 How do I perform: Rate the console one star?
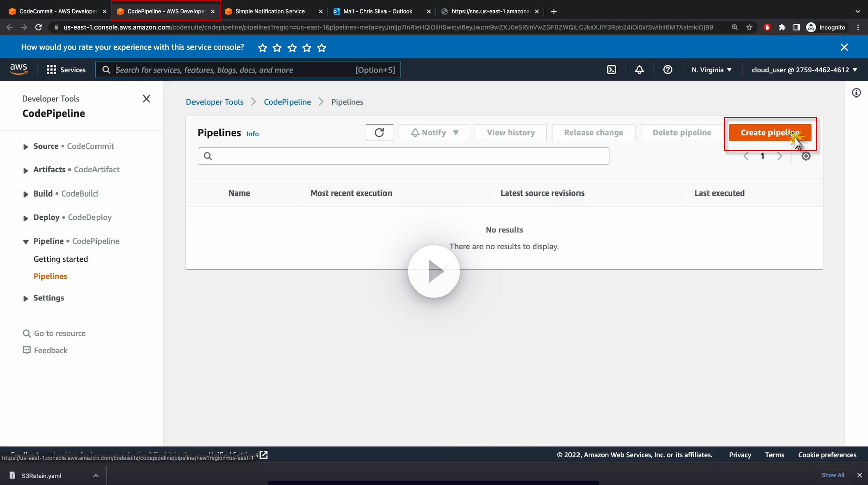tap(262, 48)
